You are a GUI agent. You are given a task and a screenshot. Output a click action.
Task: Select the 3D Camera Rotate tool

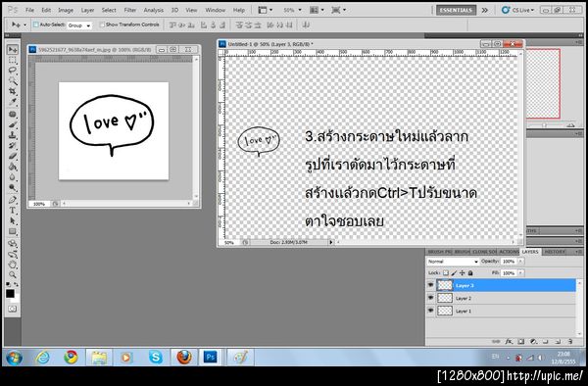(13, 255)
